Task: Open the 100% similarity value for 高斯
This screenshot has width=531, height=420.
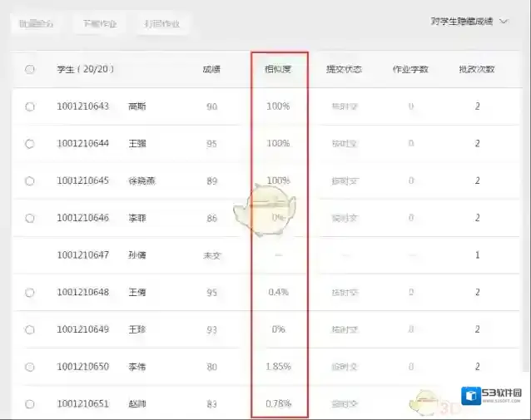Action: [278, 106]
